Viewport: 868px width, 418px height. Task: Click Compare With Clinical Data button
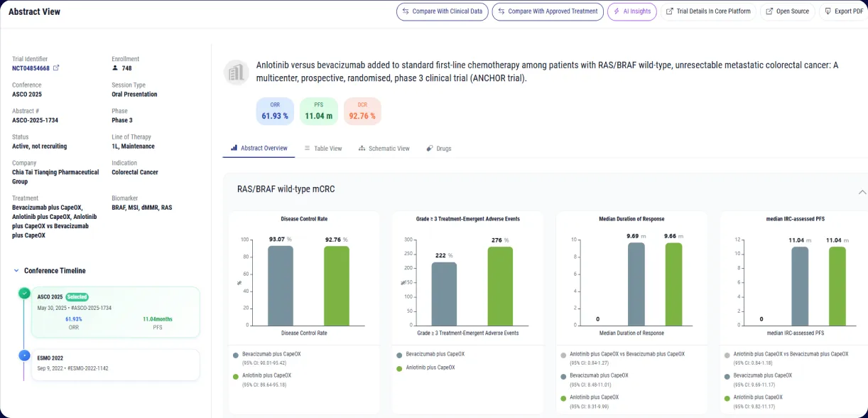[x=442, y=11]
